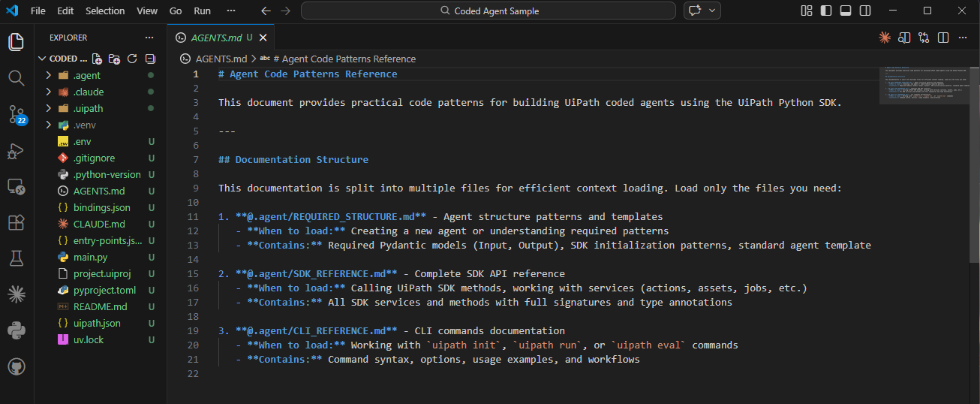Open the Edit menu
980x404 pixels.
coord(65,11)
